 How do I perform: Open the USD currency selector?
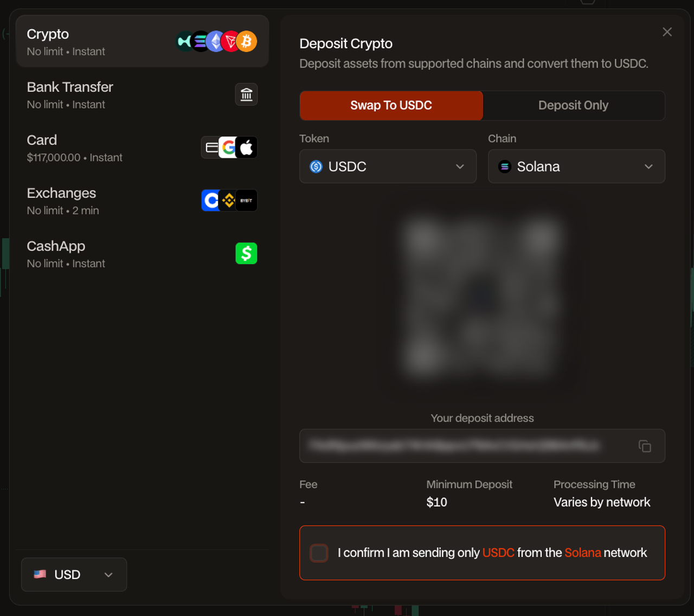coord(74,575)
